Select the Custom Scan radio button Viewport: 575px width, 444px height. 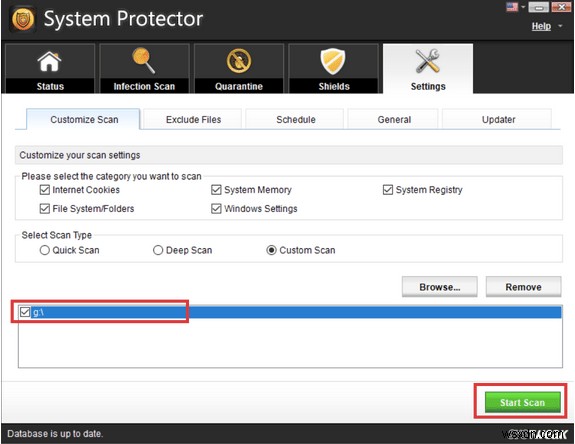point(271,250)
